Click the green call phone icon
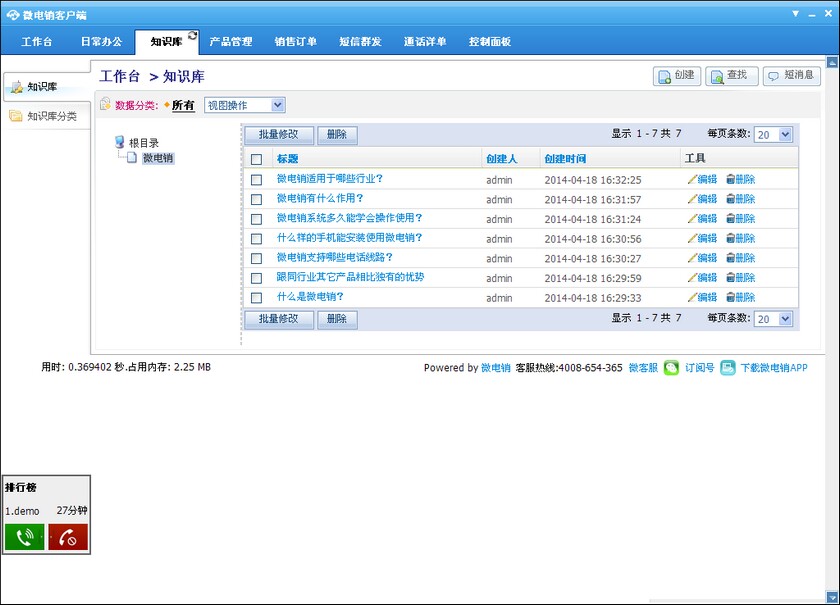 tap(25, 536)
